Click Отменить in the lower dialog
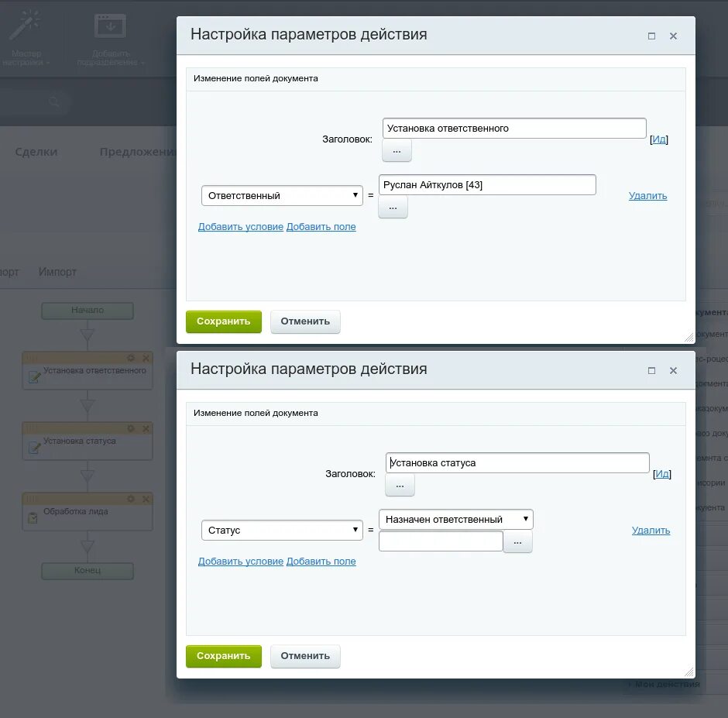 coord(305,656)
